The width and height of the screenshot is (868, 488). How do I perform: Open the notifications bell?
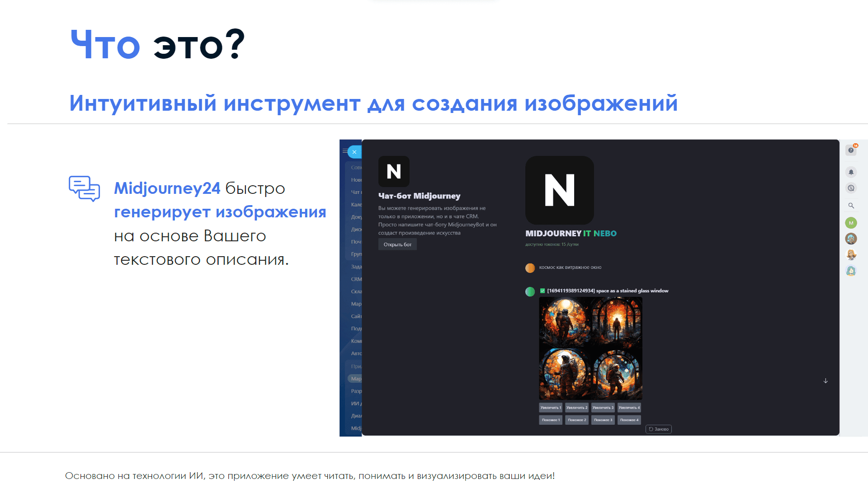pyautogui.click(x=851, y=172)
